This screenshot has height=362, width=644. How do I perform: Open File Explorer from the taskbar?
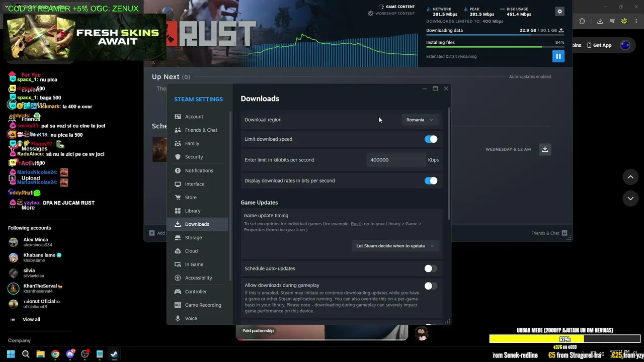coord(40,354)
